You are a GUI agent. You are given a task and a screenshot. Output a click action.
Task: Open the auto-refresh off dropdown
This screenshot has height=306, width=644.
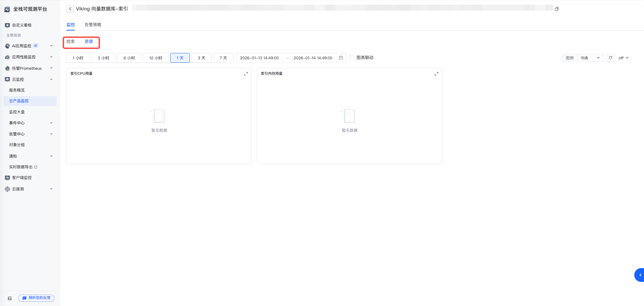624,58
